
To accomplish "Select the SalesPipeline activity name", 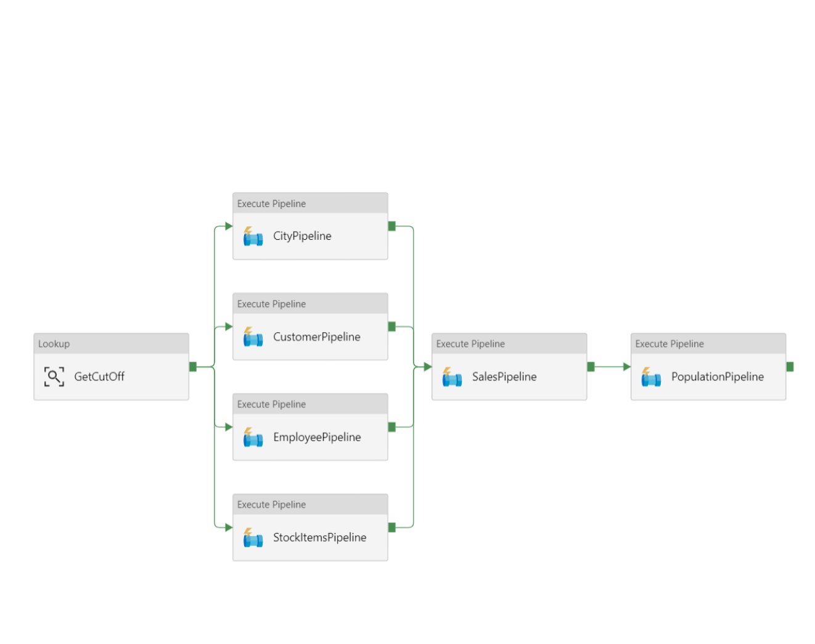I will point(504,377).
